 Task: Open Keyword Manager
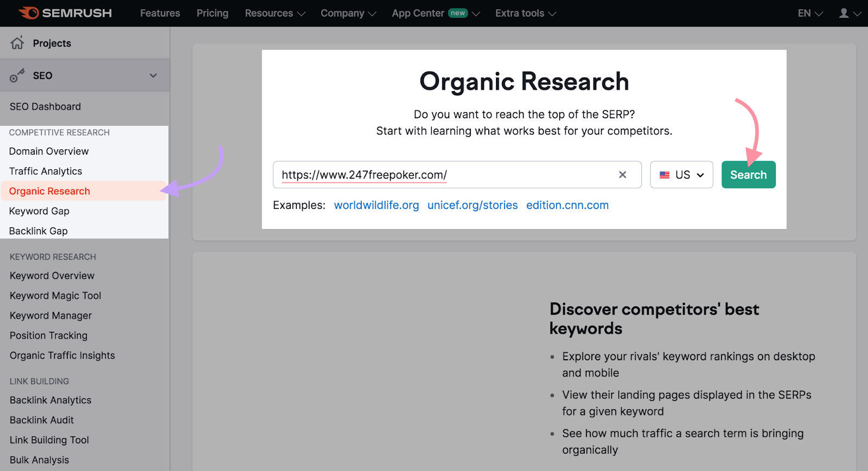pyautogui.click(x=51, y=316)
